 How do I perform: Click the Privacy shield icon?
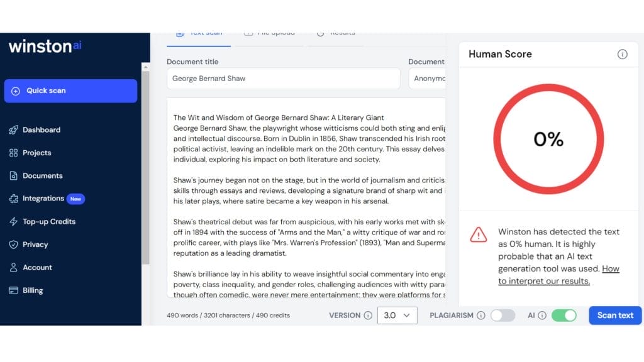click(x=14, y=244)
